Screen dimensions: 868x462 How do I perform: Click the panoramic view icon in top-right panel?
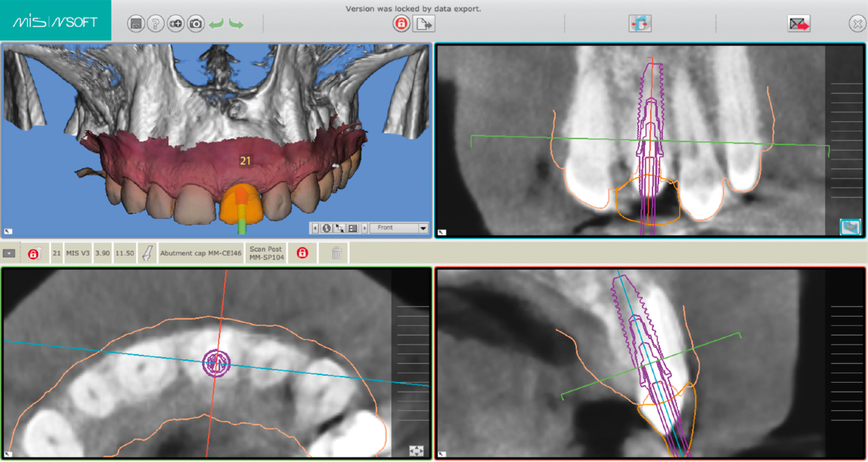(850, 226)
